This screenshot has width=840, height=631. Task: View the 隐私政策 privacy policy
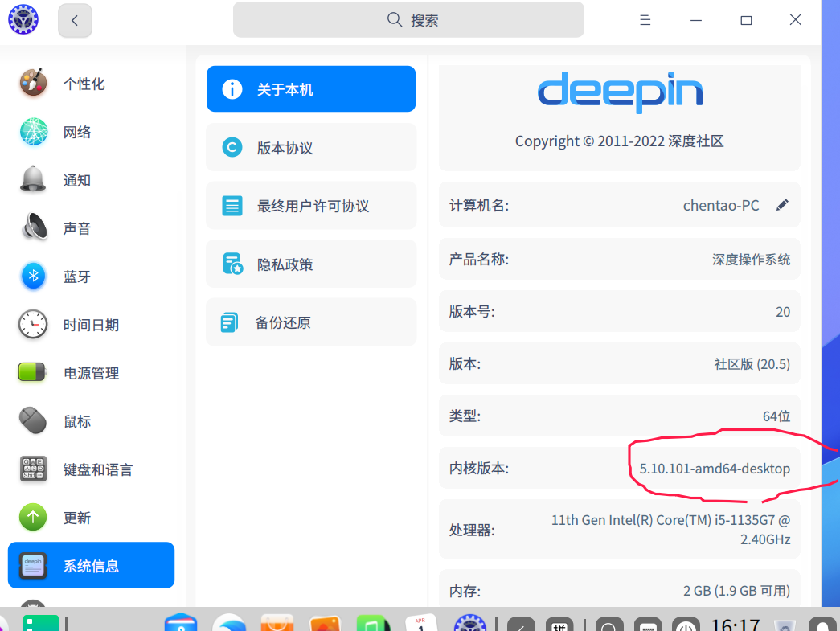tap(311, 264)
